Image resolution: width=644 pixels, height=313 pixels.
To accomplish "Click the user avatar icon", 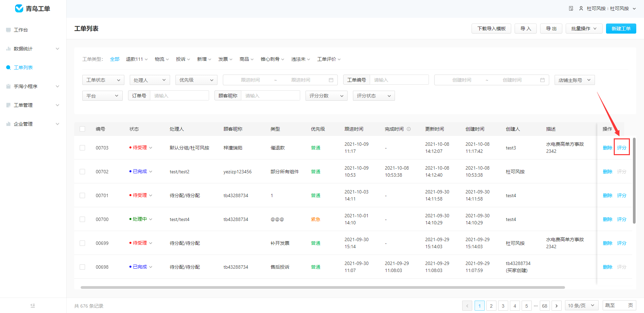I will [x=581, y=8].
